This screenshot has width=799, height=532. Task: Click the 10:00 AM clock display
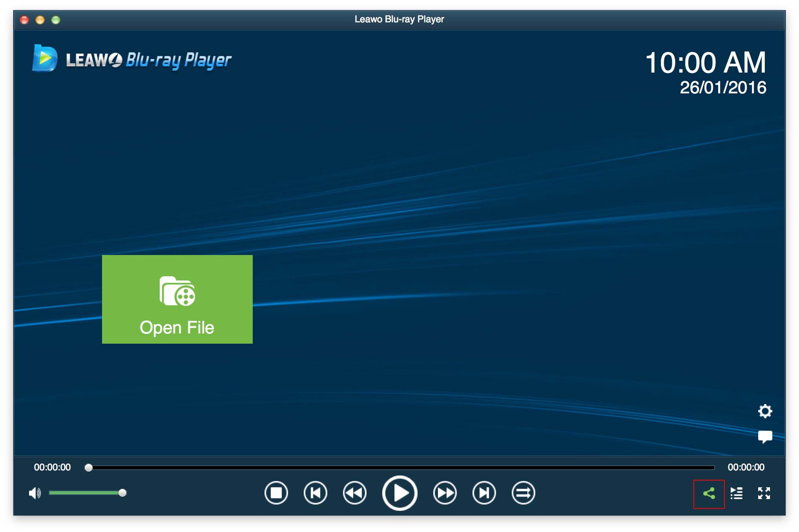(706, 62)
